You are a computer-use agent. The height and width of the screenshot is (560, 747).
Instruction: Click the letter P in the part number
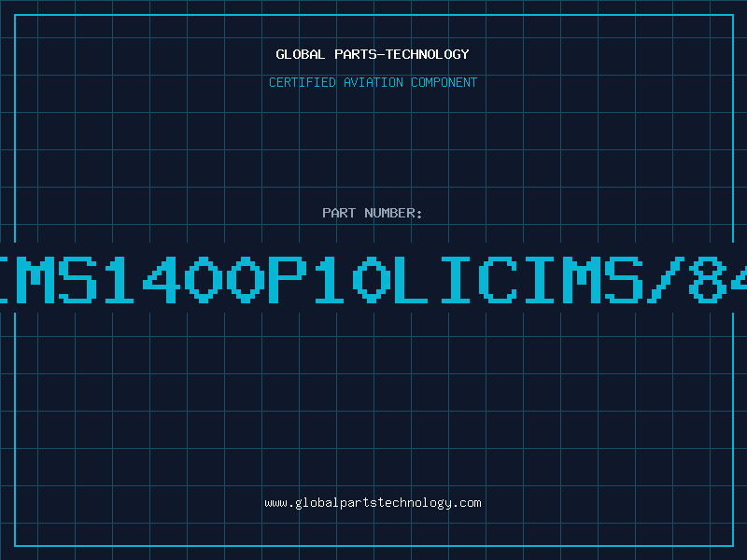pos(288,279)
